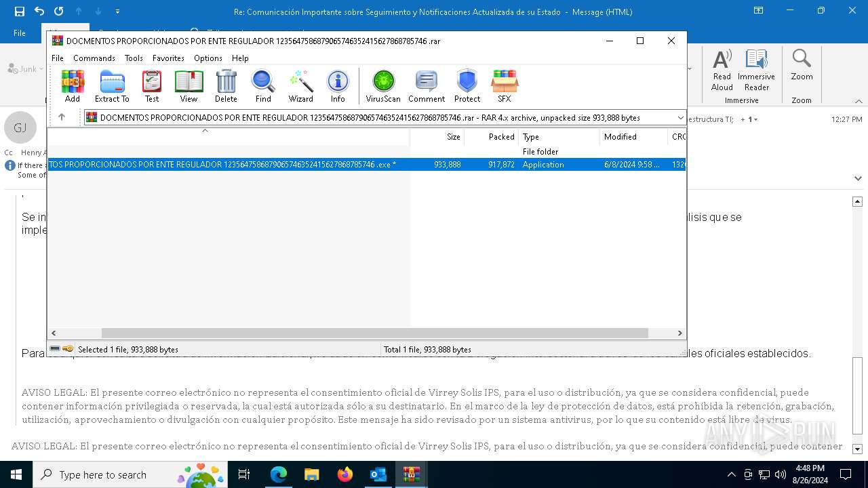Sort files by Packed column
This screenshot has width=868, height=488.
tap(492, 136)
